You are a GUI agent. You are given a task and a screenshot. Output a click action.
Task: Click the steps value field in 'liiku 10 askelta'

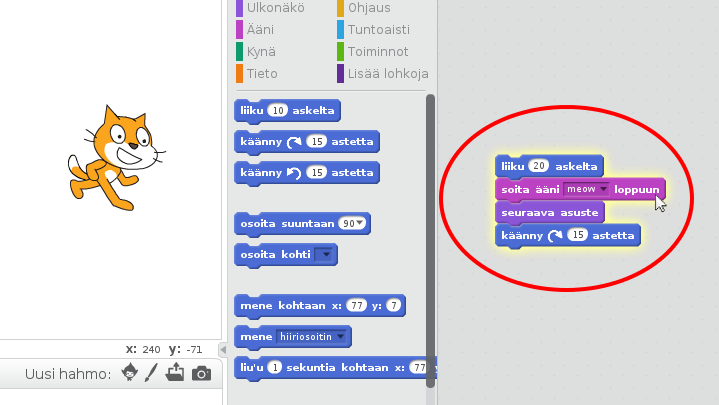[x=279, y=110]
